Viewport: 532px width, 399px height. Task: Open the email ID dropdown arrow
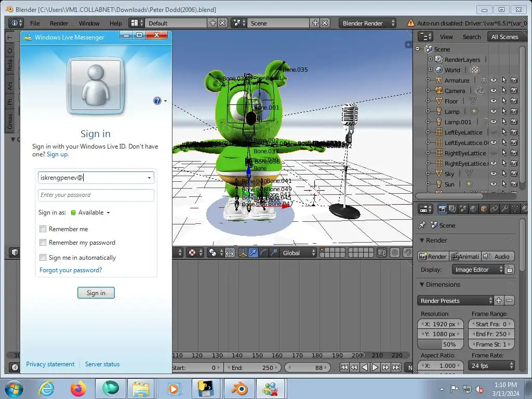(x=149, y=178)
